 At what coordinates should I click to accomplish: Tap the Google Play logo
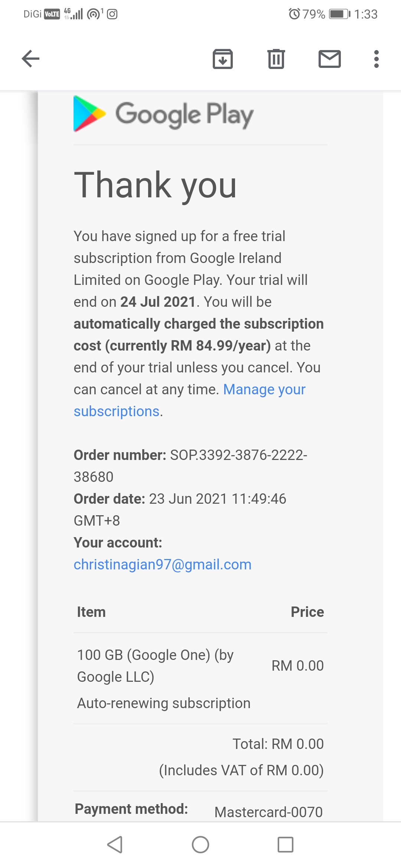pos(163,114)
